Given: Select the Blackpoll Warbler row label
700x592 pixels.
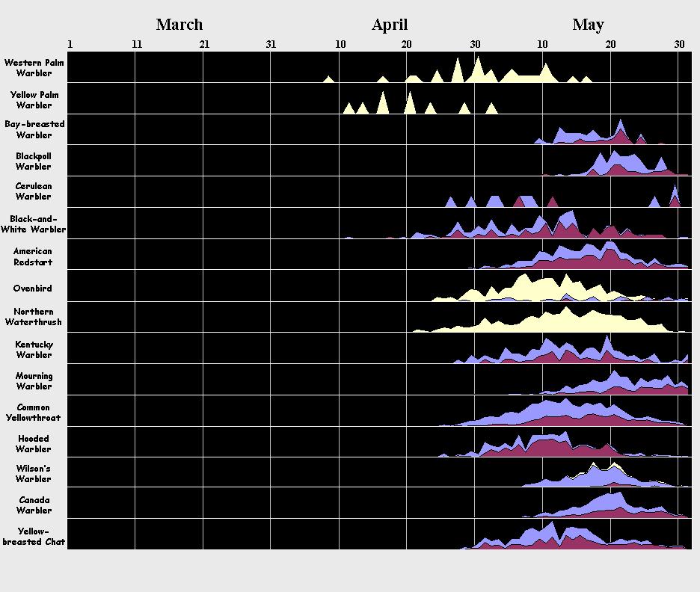Looking at the screenshot, I should [34, 161].
